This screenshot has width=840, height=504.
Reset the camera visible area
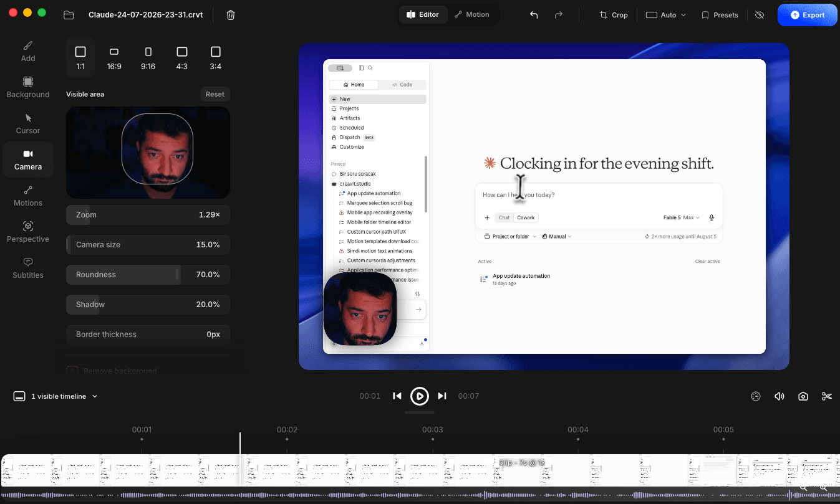click(215, 94)
